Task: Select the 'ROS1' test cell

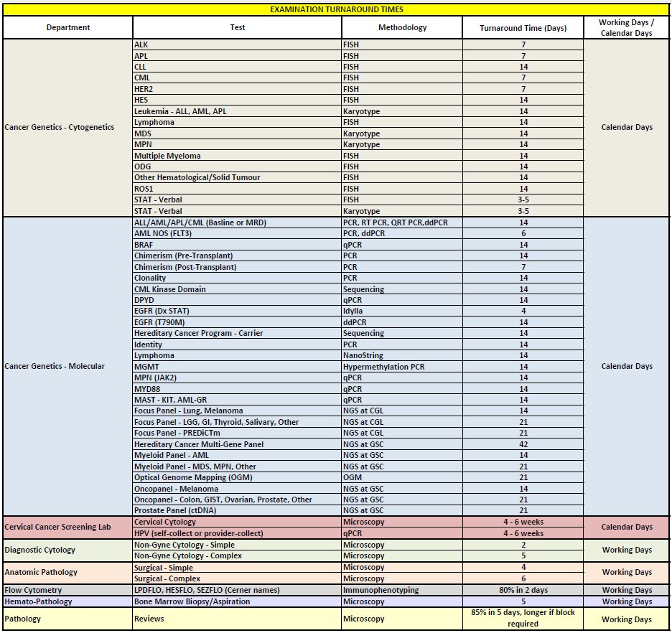Action: (x=237, y=189)
